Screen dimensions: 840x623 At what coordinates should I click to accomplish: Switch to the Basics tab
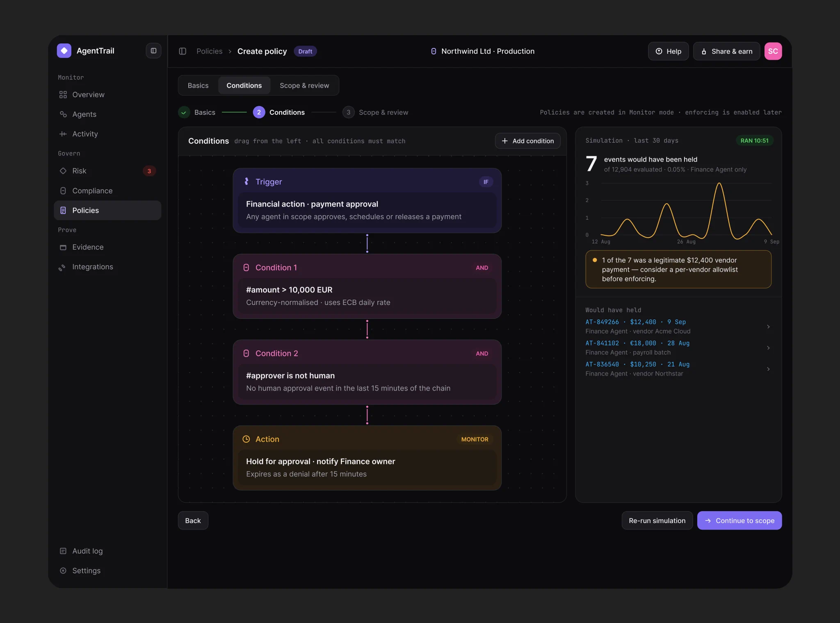click(198, 85)
